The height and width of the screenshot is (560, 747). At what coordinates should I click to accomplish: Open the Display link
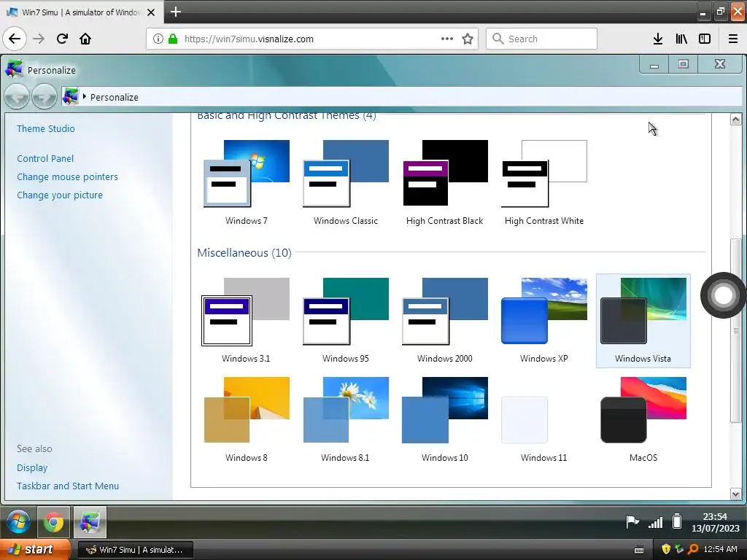pyautogui.click(x=32, y=467)
